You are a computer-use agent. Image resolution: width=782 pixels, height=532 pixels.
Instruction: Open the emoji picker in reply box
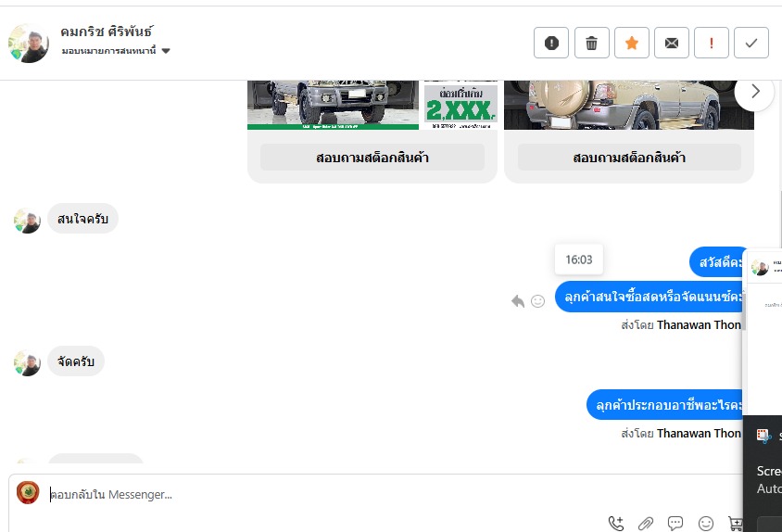[706, 523]
